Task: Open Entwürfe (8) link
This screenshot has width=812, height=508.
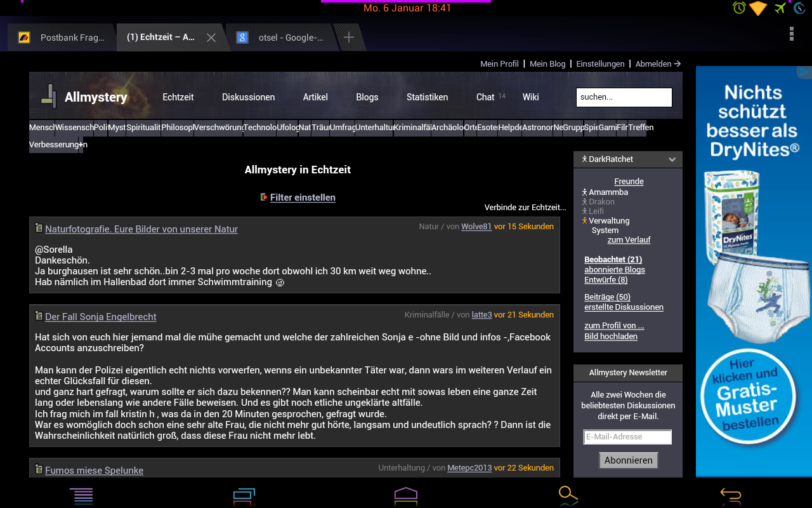Action: (606, 280)
